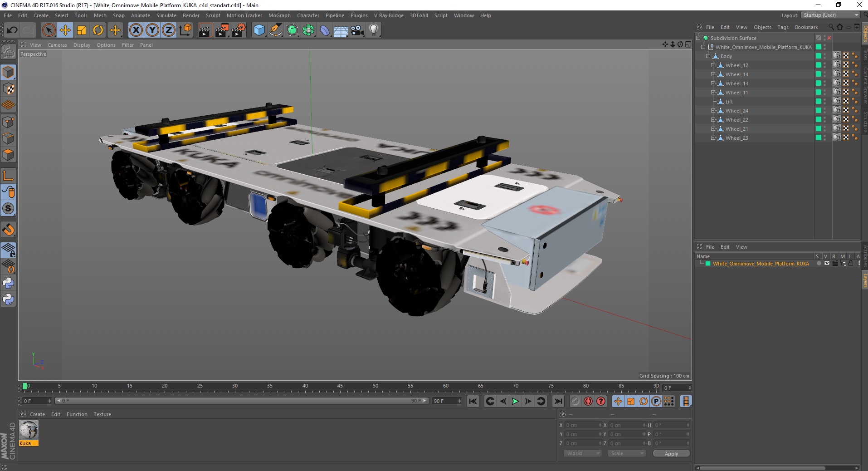Open the World coordinate dropdown
The height and width of the screenshot is (471, 868).
click(583, 453)
